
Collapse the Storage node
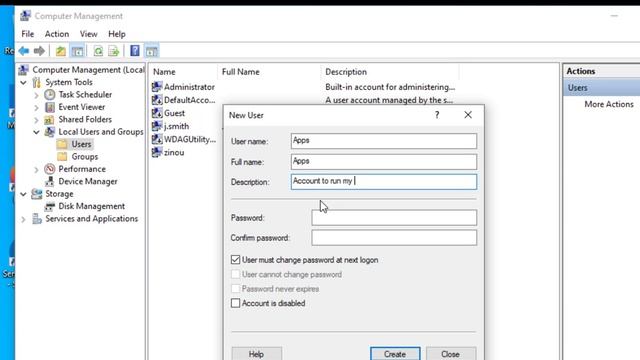click(x=23, y=194)
